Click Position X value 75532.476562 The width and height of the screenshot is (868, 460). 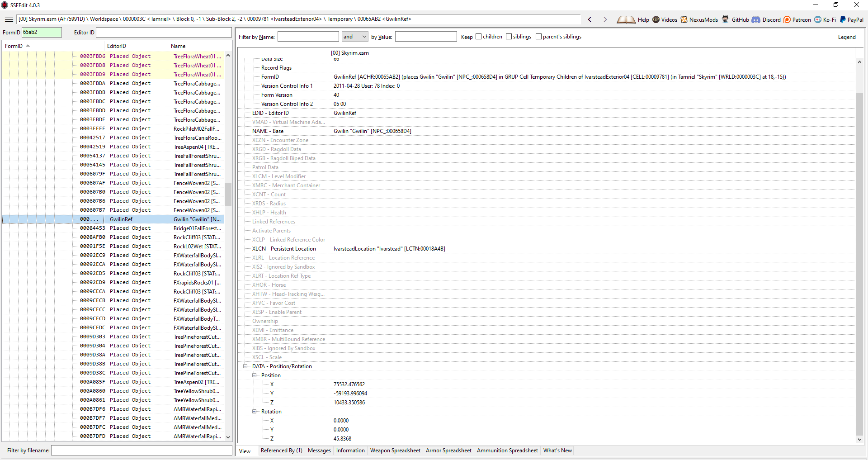349,384
